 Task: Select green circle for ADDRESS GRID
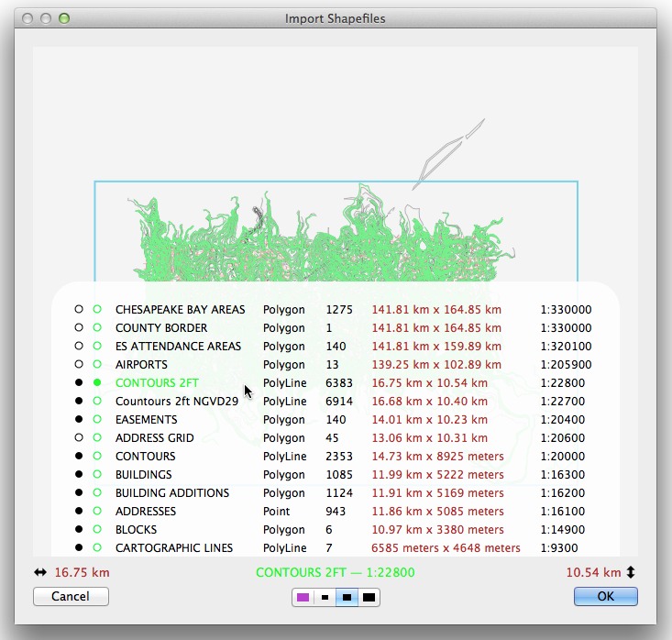point(97,437)
